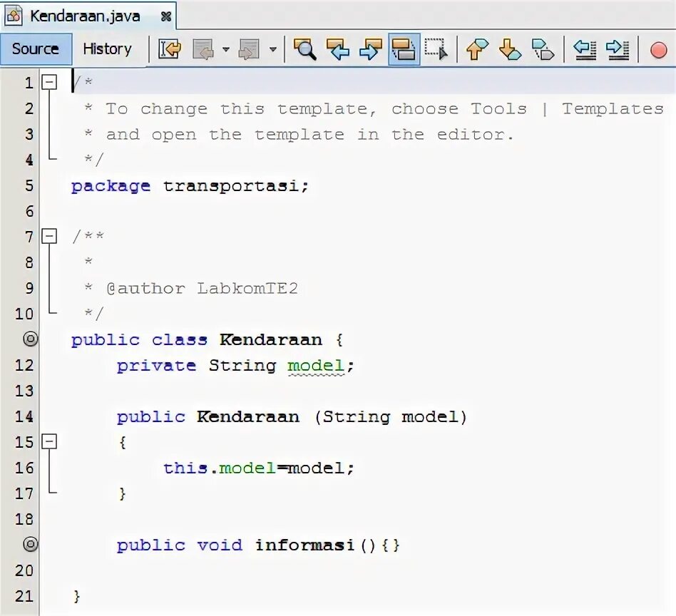Click 'void' keyword on line 19

(220, 545)
